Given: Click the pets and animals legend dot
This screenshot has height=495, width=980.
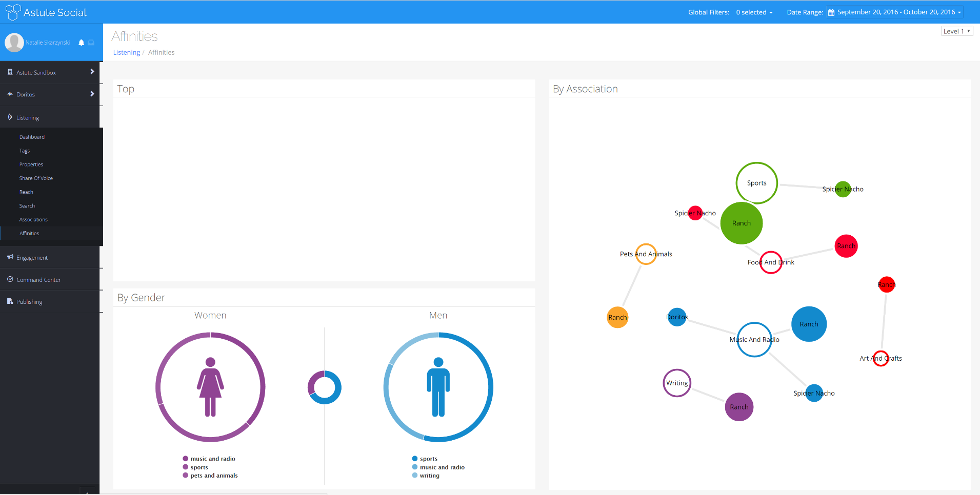Looking at the screenshot, I should pyautogui.click(x=186, y=475).
